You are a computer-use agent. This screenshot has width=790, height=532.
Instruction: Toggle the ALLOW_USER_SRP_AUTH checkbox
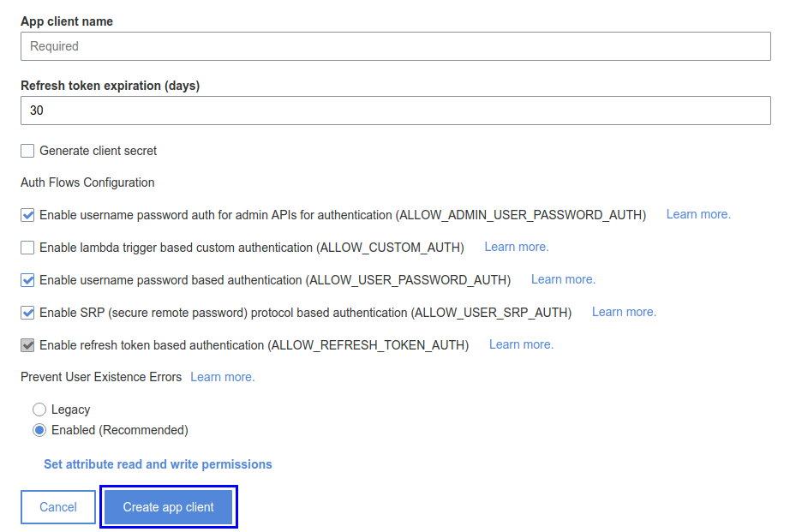coord(27,313)
